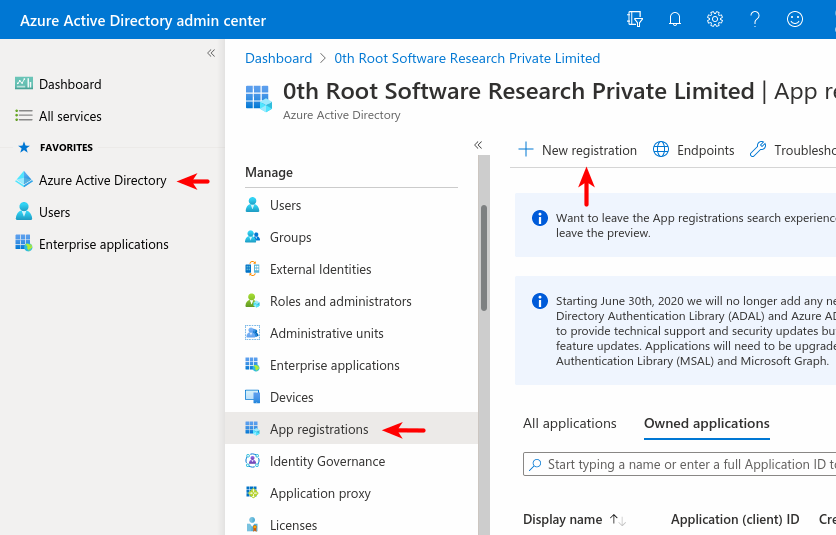Click the Manage menu vertical scrollbar

(x=484, y=260)
